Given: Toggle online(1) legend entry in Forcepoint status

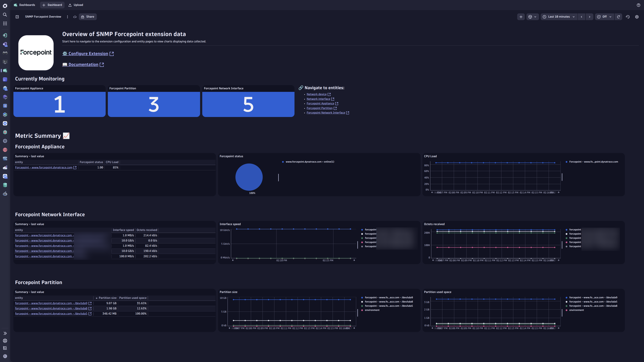Looking at the screenshot, I should click(308, 162).
